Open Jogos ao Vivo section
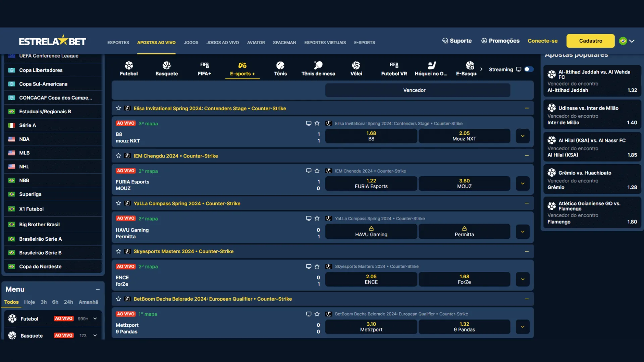Image resolution: width=644 pixels, height=362 pixels. point(223,43)
